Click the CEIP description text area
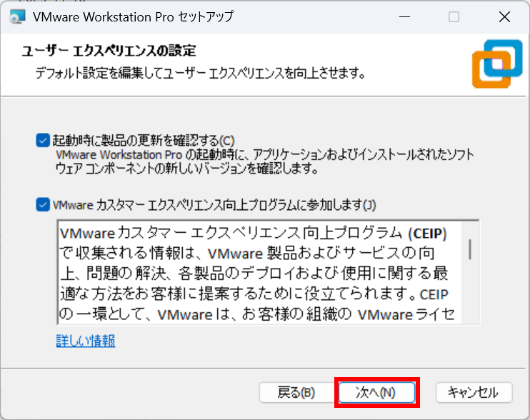Screen dimensions: 530x420 [x=259, y=272]
